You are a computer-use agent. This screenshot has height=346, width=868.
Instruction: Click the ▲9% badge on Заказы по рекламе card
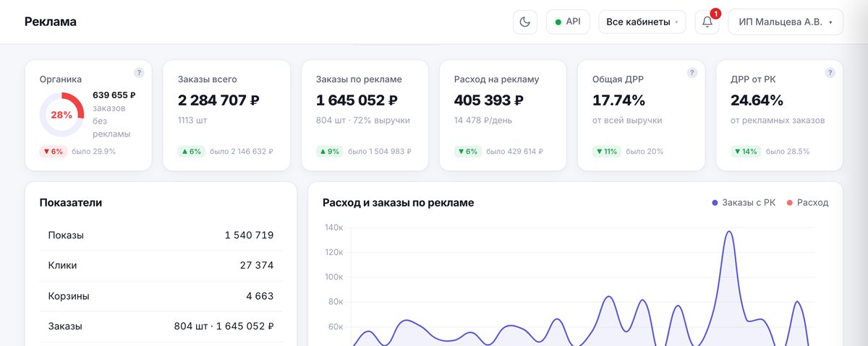point(330,152)
